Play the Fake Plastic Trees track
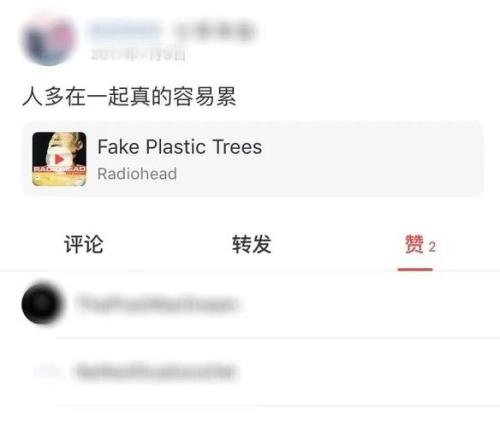 click(x=59, y=159)
